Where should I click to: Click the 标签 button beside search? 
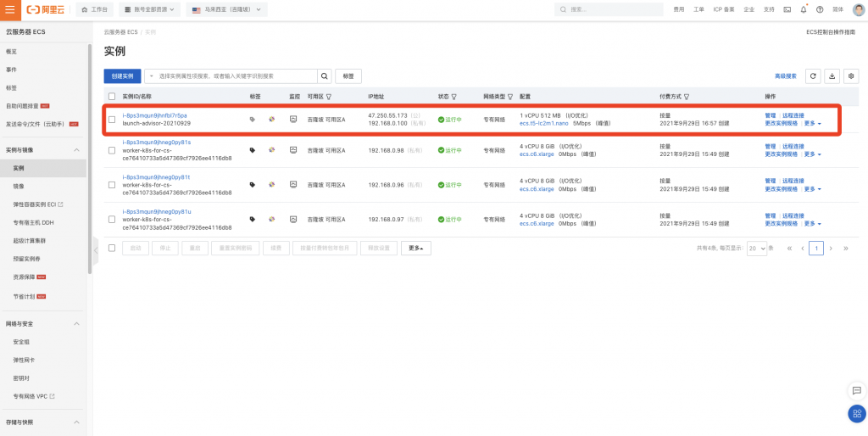point(348,75)
